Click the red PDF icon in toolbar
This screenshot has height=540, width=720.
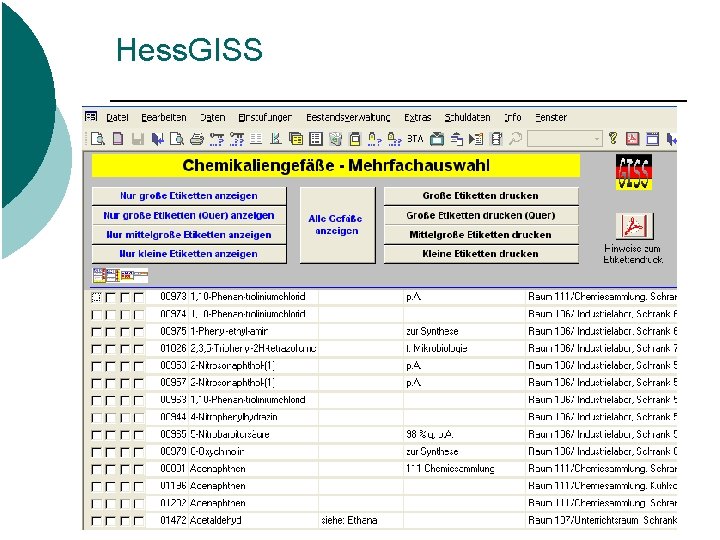click(x=633, y=139)
